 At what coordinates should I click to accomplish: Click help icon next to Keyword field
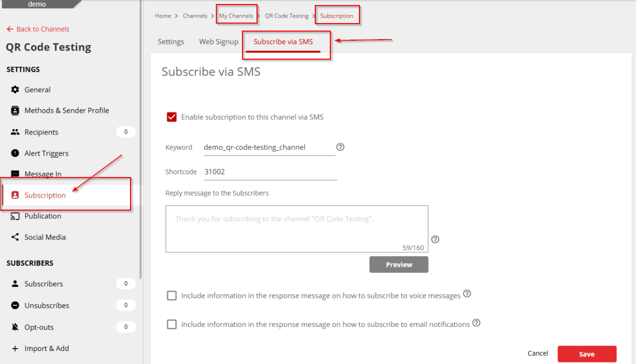click(x=340, y=147)
